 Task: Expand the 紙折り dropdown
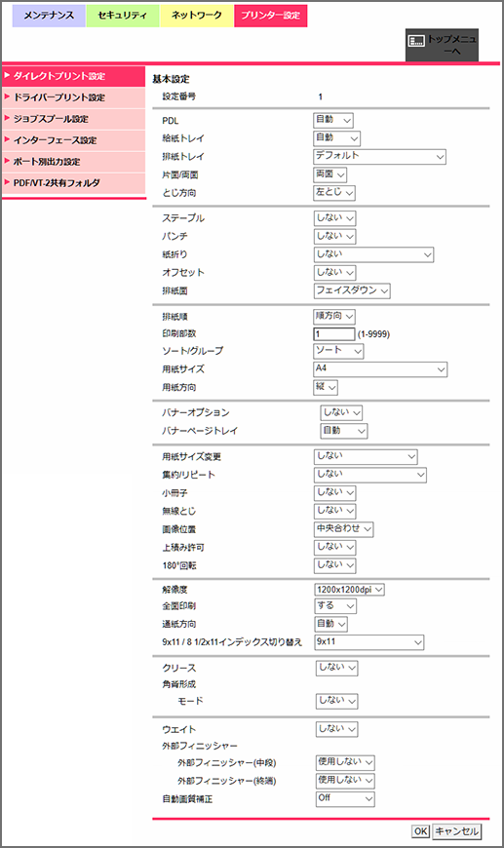coord(373,254)
